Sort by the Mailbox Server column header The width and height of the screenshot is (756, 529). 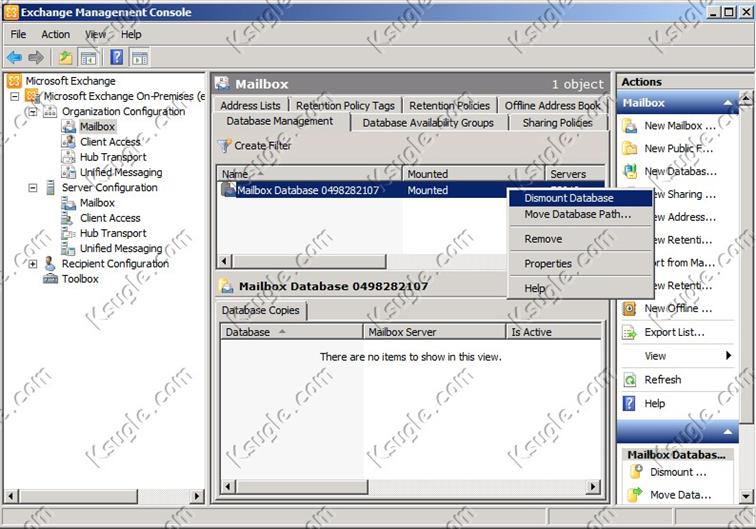pos(434,332)
